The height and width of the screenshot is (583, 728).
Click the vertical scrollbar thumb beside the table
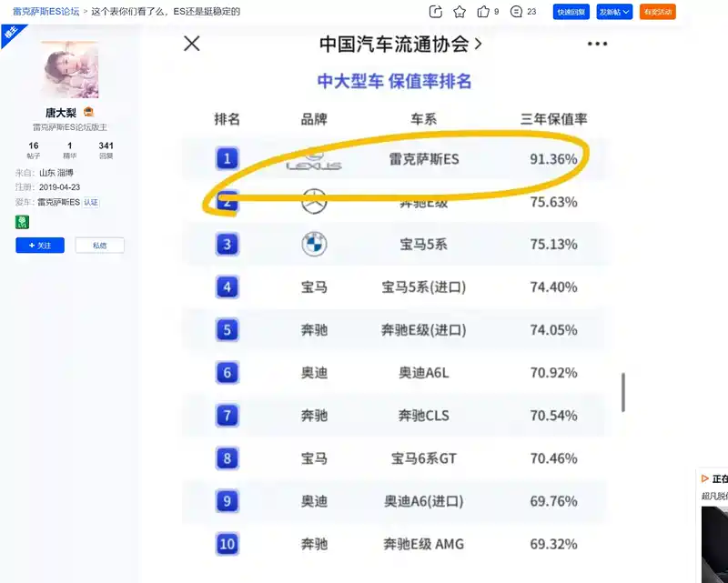623,392
